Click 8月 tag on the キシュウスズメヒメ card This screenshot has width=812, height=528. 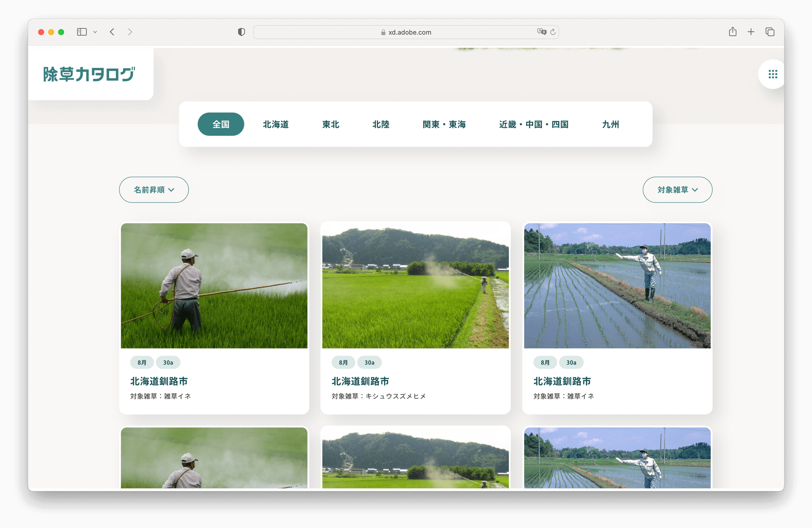[343, 362]
